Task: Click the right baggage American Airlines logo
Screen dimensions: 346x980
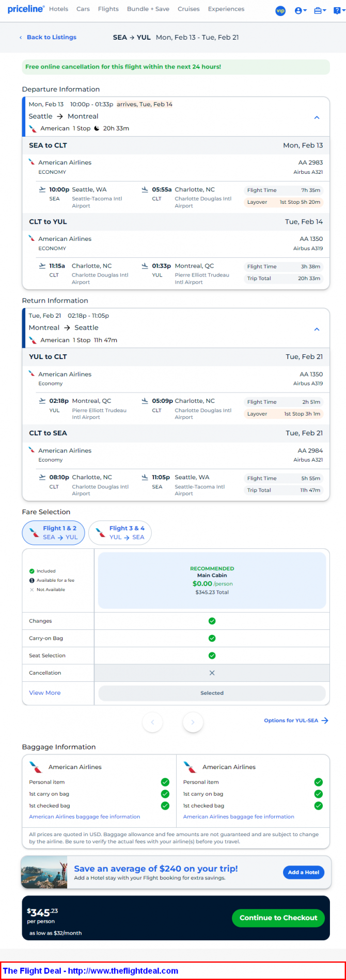Action: pyautogui.click(x=190, y=767)
